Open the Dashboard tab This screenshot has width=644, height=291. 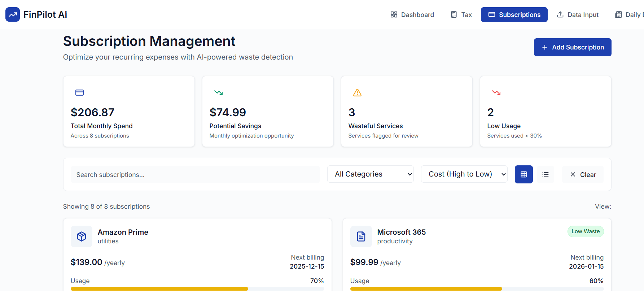pyautogui.click(x=412, y=14)
